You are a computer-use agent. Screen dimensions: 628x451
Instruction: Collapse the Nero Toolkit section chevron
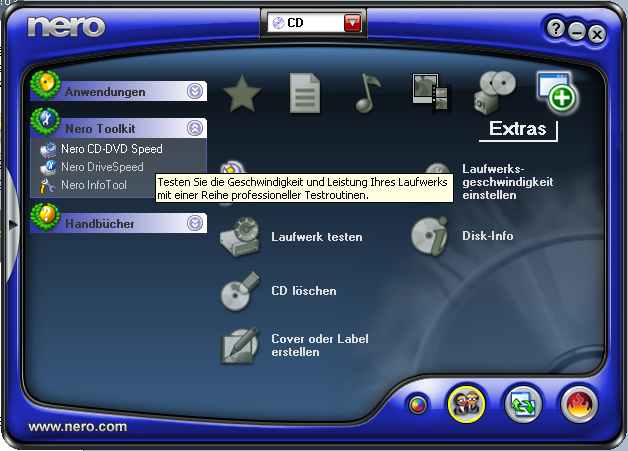[195, 128]
